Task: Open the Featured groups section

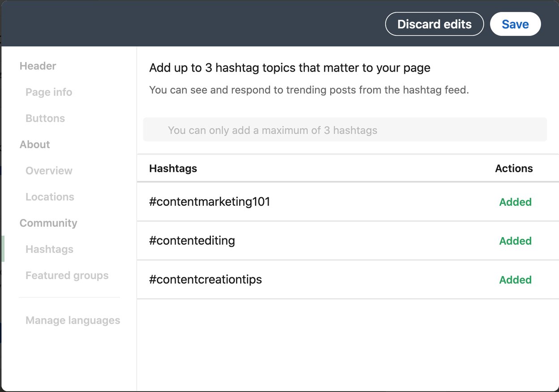Action: pyautogui.click(x=67, y=275)
